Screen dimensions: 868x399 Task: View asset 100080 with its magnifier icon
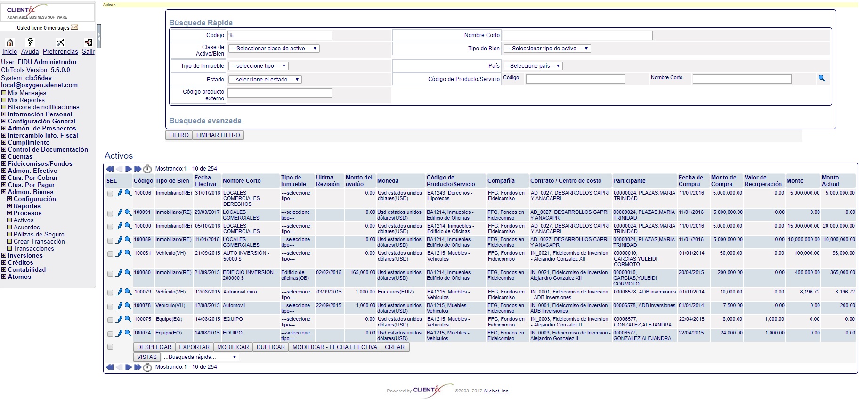(x=128, y=272)
